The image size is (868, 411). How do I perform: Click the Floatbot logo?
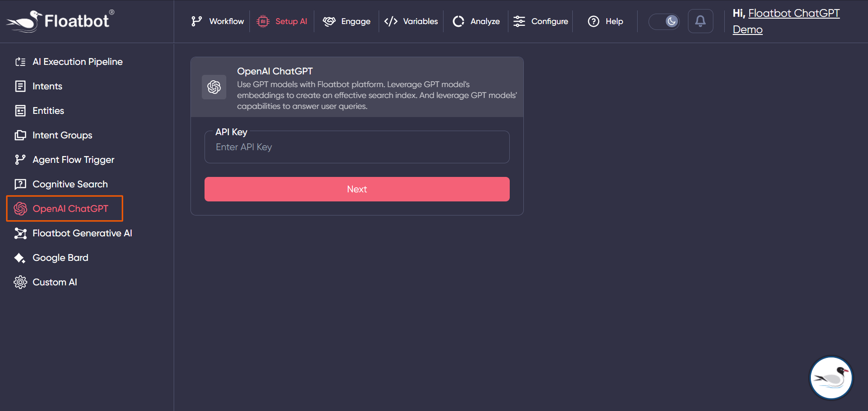(59, 20)
